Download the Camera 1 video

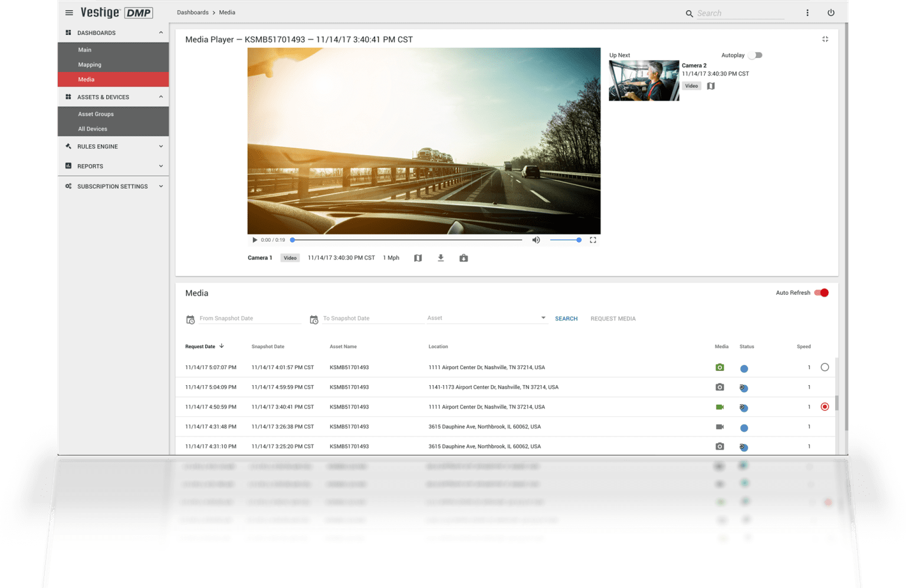click(x=441, y=258)
